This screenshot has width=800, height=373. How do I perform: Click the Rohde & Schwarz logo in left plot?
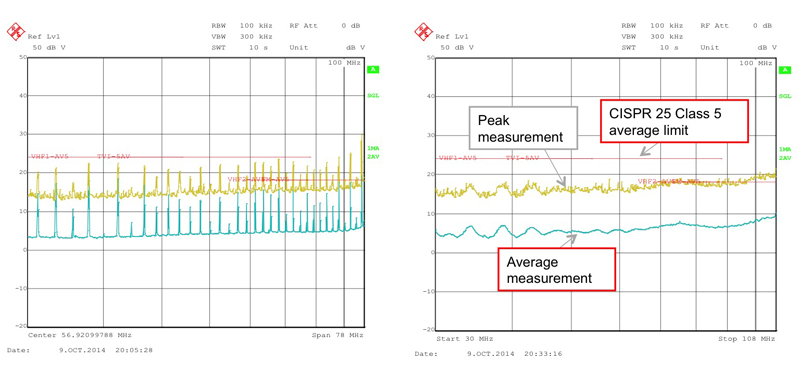click(16, 32)
